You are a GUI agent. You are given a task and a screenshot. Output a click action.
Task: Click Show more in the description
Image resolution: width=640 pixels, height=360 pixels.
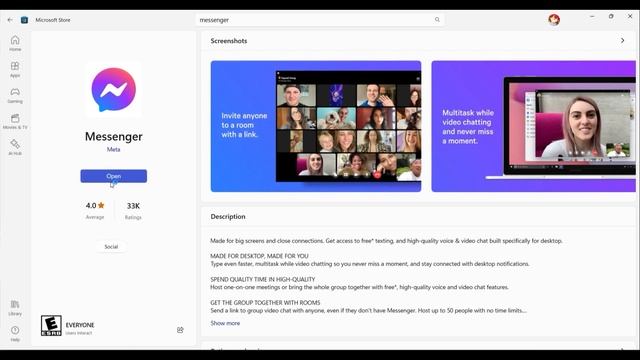[x=225, y=323]
